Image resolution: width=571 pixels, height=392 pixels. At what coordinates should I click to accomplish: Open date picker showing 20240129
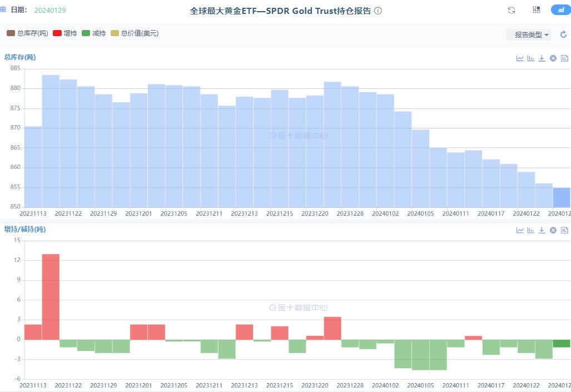pos(50,11)
